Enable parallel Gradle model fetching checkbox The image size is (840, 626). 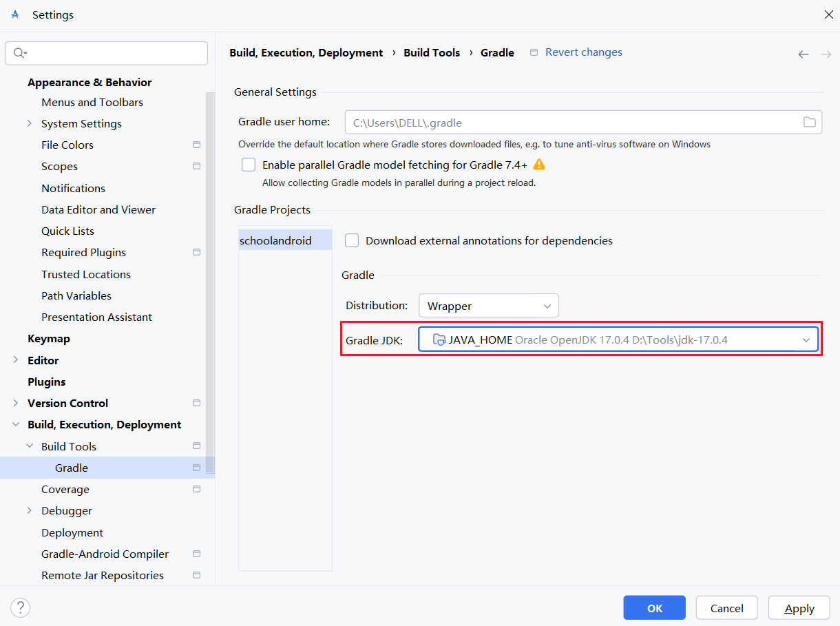coord(249,165)
